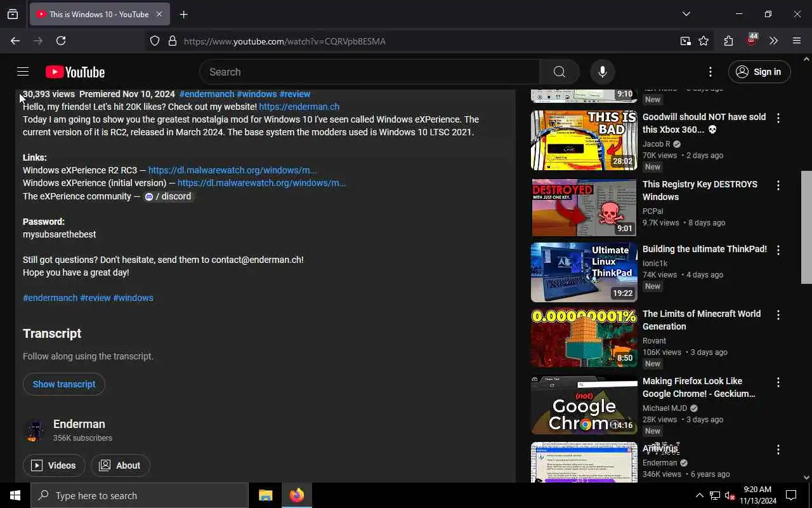The height and width of the screenshot is (508, 812).
Task: Open File Explorer from taskbar
Action: tap(265, 495)
